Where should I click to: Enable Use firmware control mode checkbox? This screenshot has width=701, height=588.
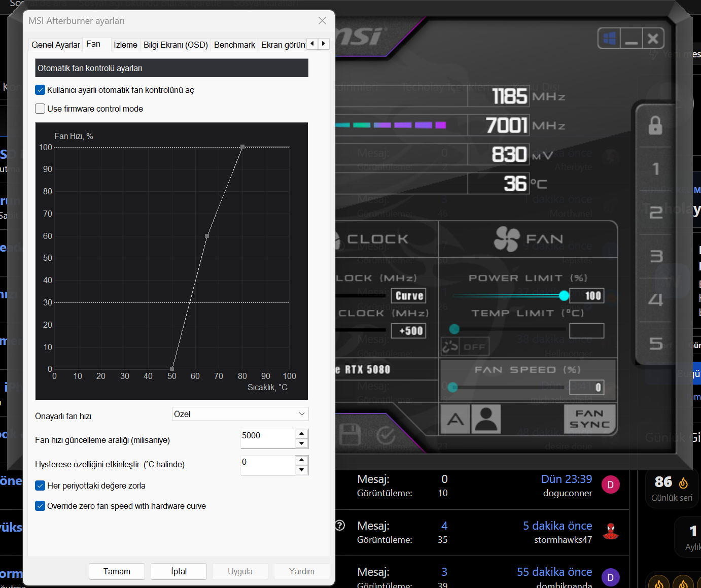point(40,109)
